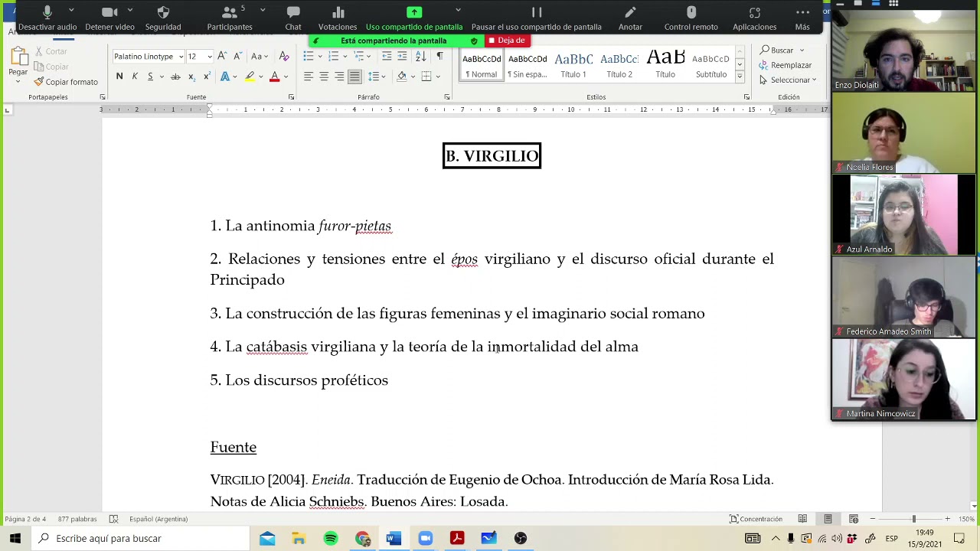The image size is (980, 551).
Task: Insert bulleted list
Action: tap(308, 56)
